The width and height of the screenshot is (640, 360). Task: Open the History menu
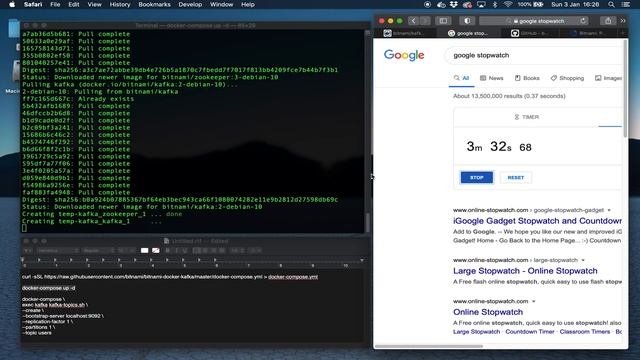click(120, 4)
